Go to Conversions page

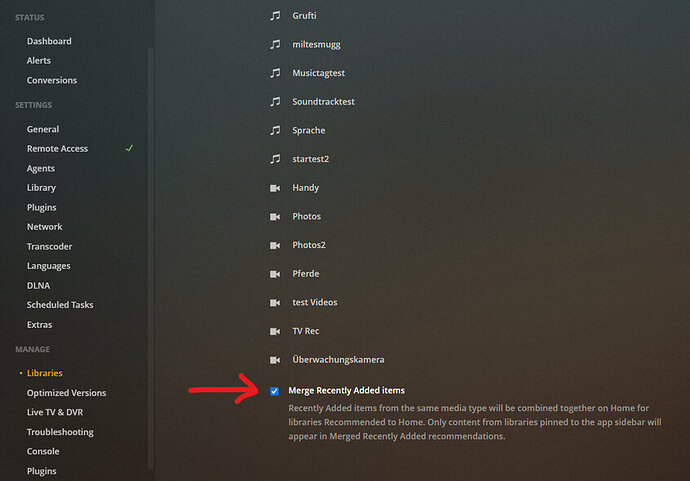pos(52,81)
